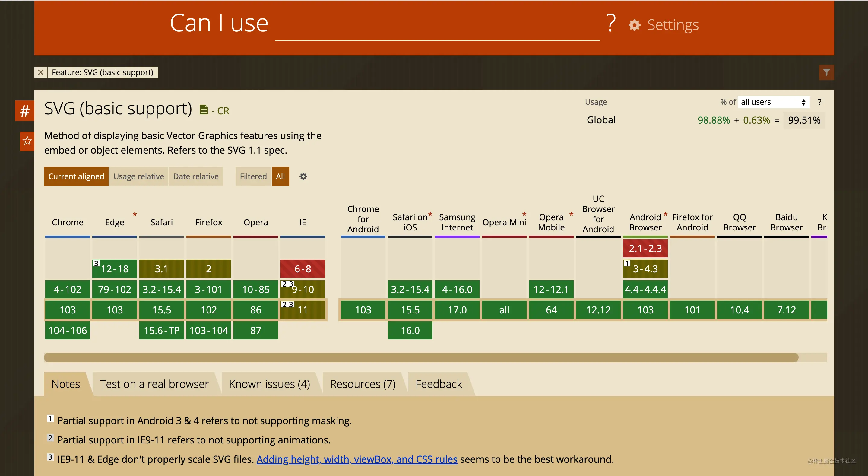Select Edge 79-102 support cell
This screenshot has width=868, height=476.
pyautogui.click(x=115, y=289)
